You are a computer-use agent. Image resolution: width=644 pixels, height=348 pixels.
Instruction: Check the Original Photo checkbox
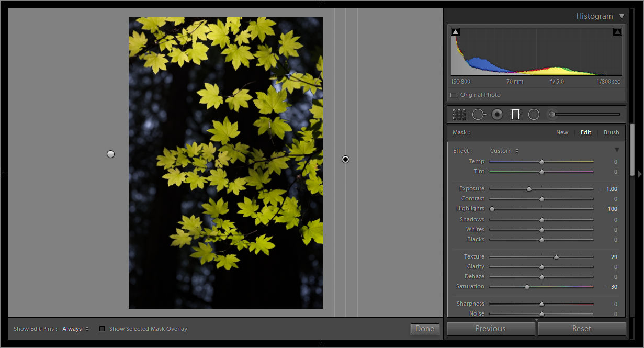(454, 95)
